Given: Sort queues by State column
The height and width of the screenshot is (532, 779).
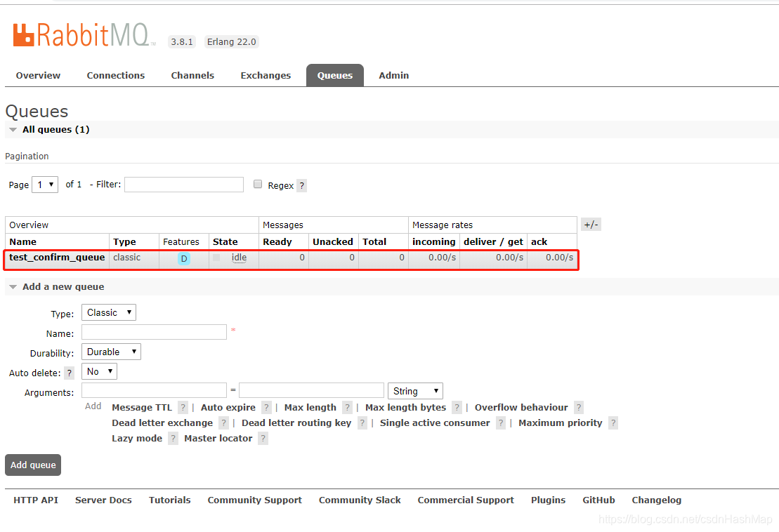Looking at the screenshot, I should click(x=225, y=241).
